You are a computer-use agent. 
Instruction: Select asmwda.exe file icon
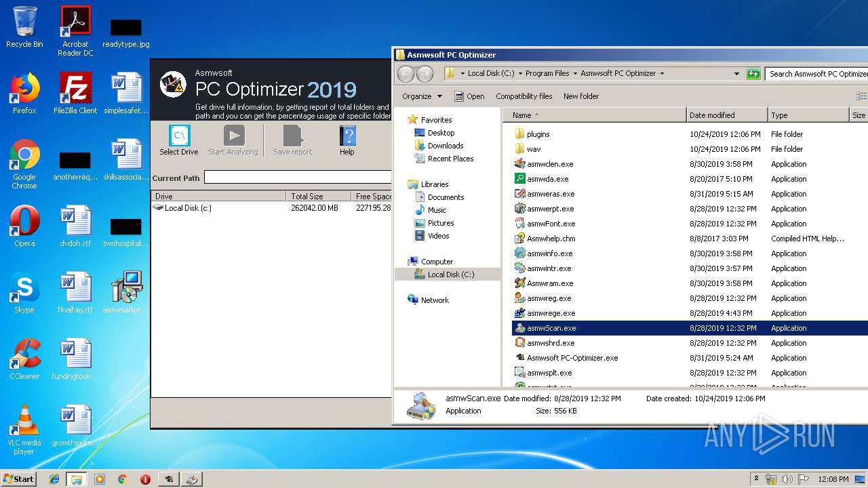[x=520, y=179]
